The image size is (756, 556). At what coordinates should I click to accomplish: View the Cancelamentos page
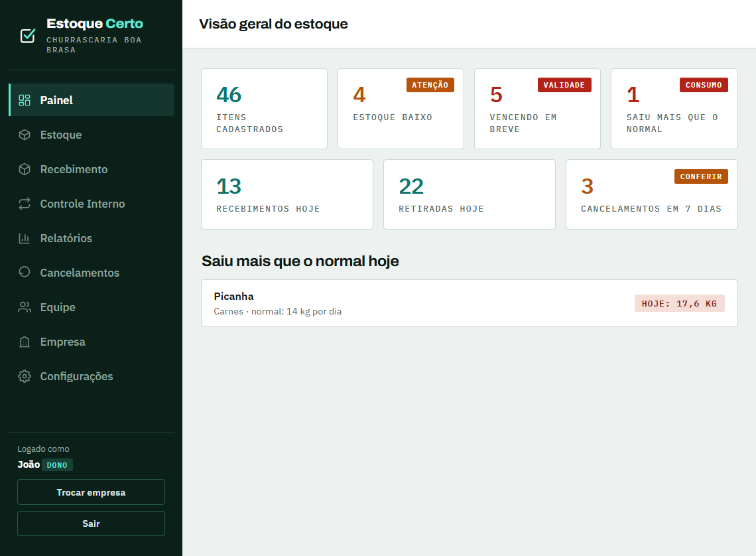coord(92,273)
